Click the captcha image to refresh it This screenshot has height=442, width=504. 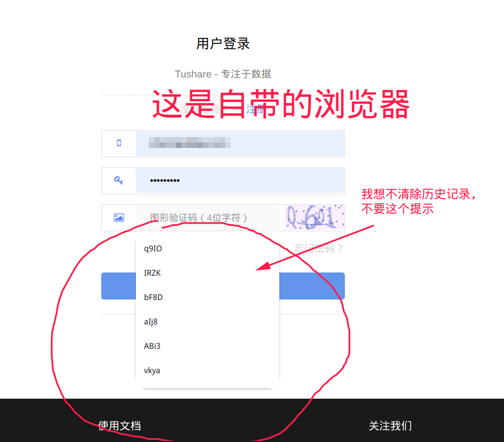[314, 217]
